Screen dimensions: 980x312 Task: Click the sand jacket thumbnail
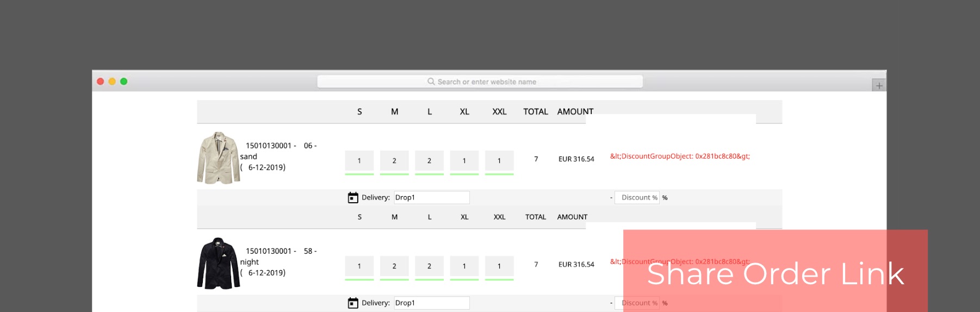(x=218, y=158)
